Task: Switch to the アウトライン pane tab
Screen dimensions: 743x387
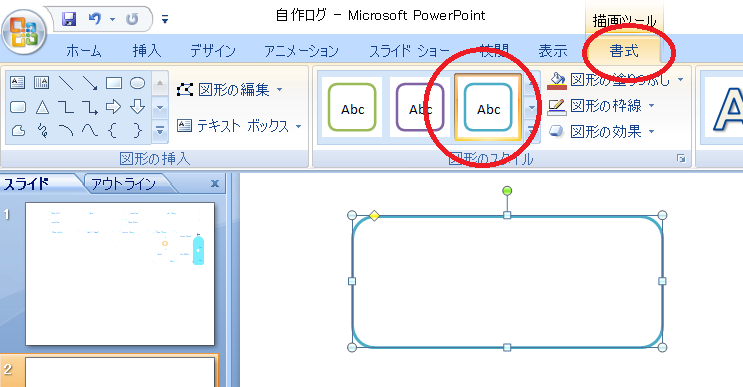Action: (123, 184)
